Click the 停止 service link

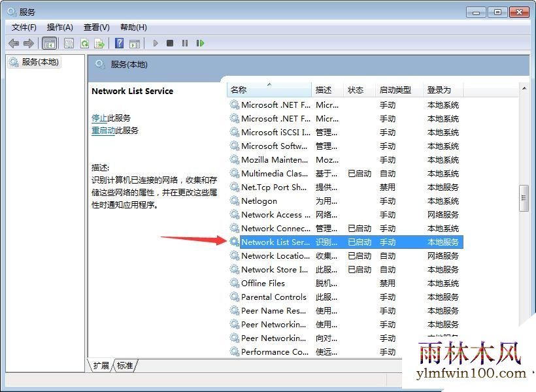coord(99,118)
